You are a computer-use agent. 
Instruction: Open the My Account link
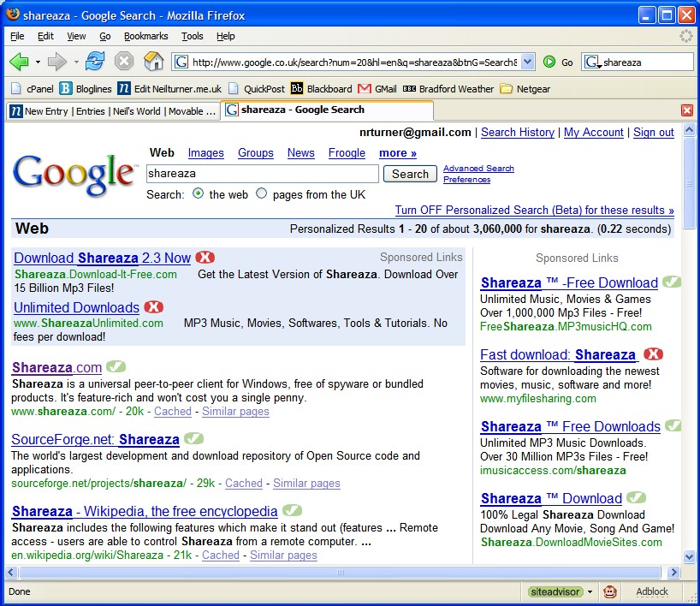(593, 132)
